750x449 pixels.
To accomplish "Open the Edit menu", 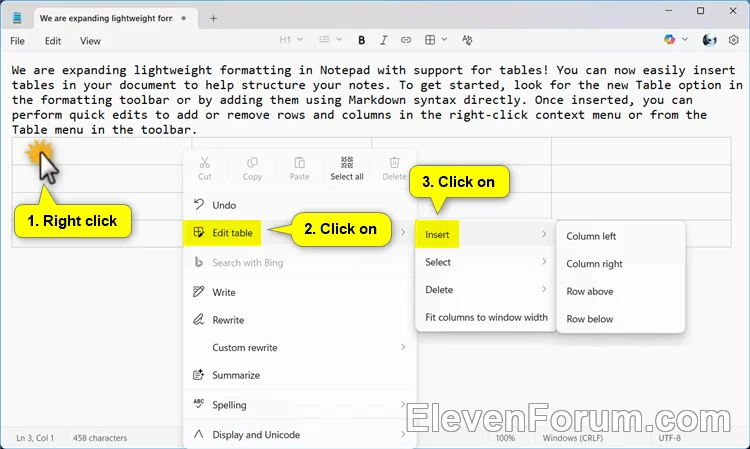I will click(x=53, y=41).
